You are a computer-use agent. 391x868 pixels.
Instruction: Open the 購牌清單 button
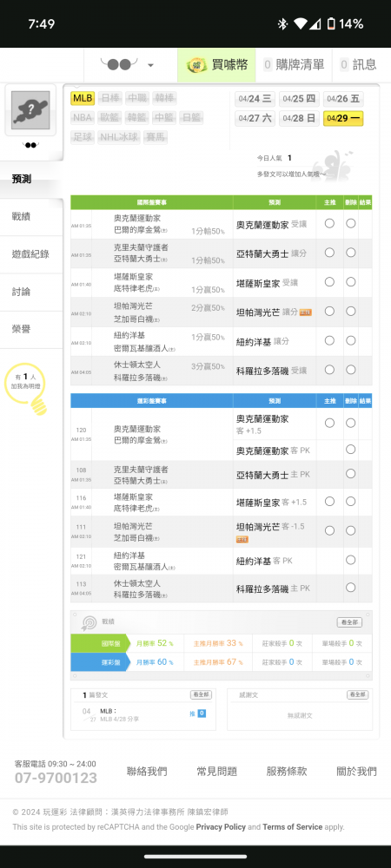point(294,65)
